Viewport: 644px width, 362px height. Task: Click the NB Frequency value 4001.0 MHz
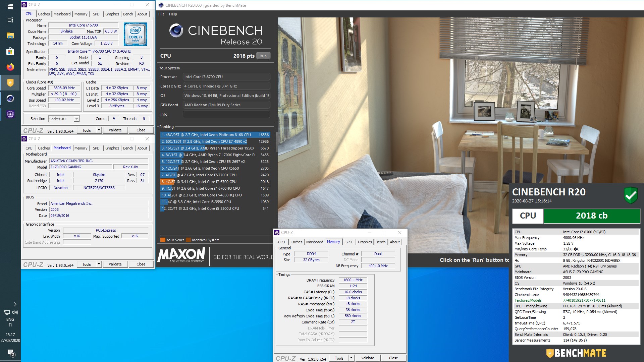[x=378, y=266]
